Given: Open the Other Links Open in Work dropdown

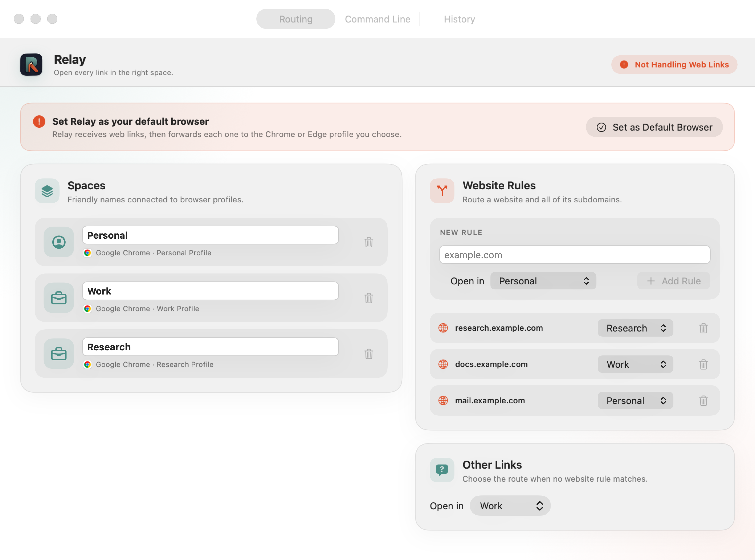Looking at the screenshot, I should pos(510,506).
